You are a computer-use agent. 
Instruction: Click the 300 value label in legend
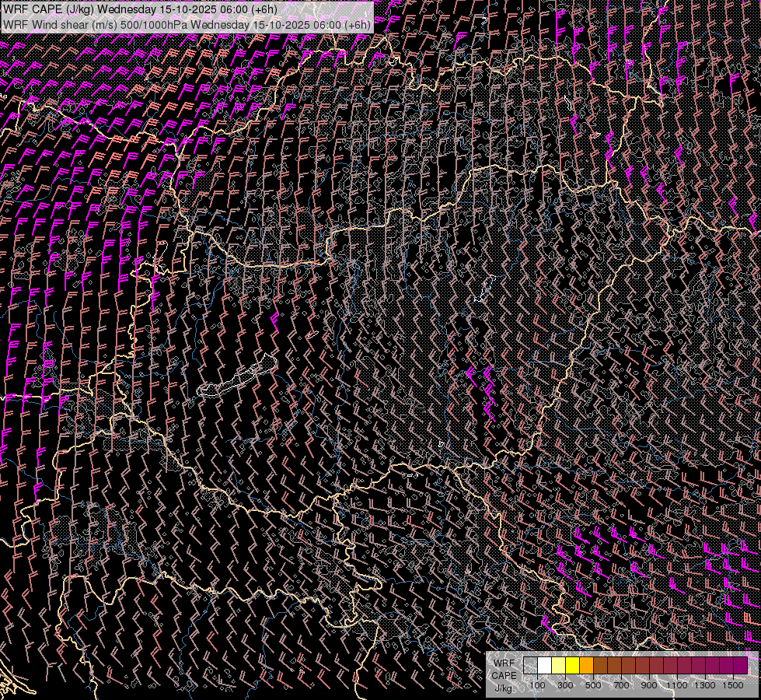(565, 685)
